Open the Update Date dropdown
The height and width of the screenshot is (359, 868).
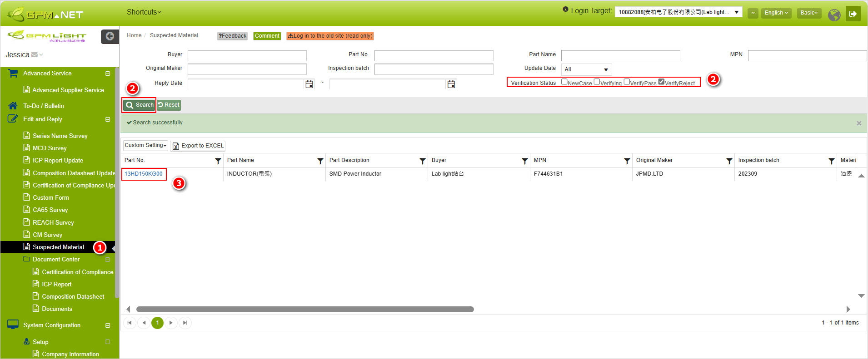click(x=587, y=69)
